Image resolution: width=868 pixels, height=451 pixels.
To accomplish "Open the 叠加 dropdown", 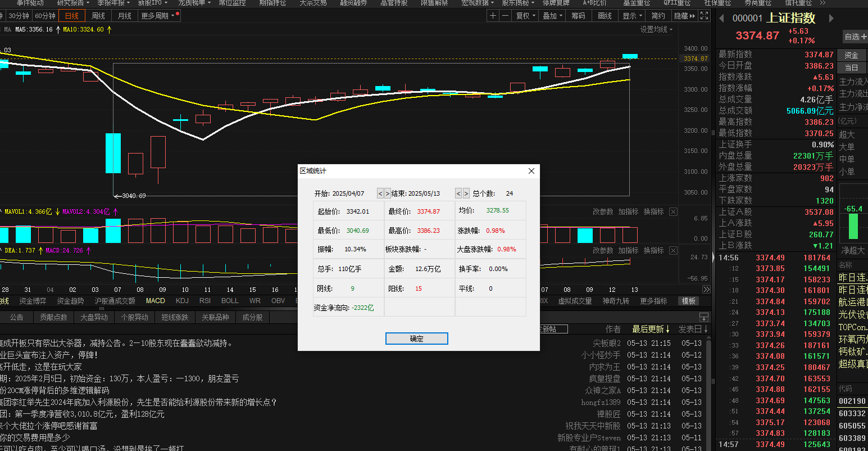I will click(x=553, y=16).
